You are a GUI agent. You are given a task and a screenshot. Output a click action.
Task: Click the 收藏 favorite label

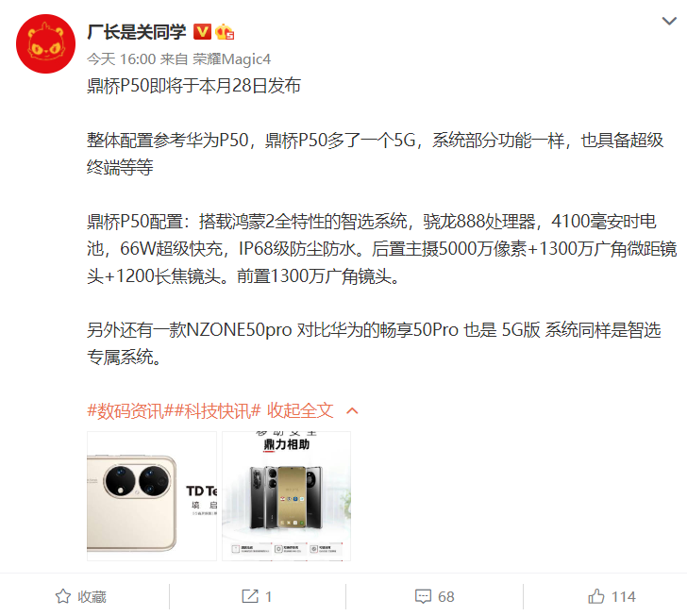[x=92, y=597]
